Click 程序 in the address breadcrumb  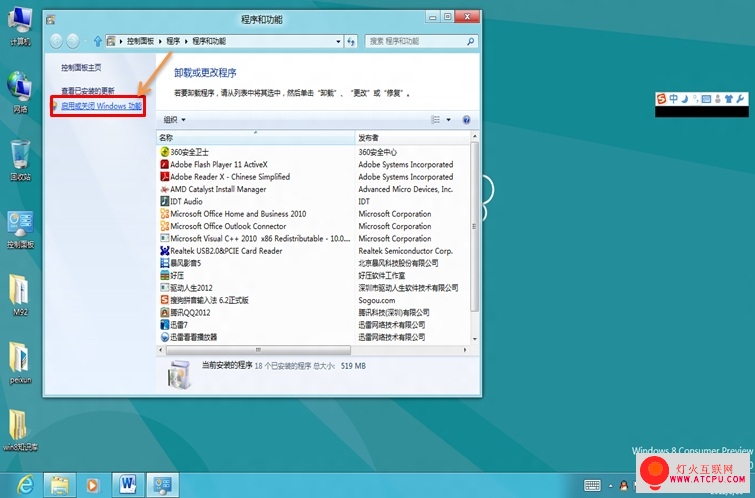coord(173,41)
